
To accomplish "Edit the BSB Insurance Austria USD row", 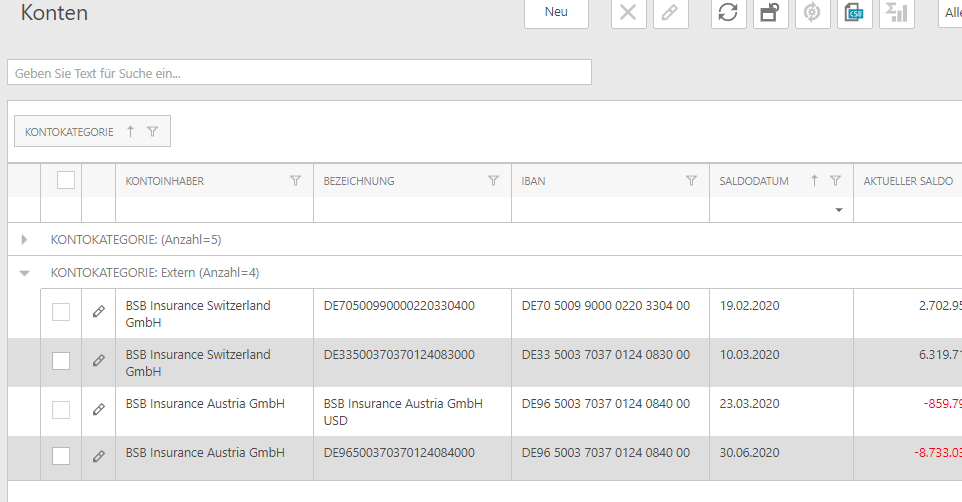I will [98, 409].
